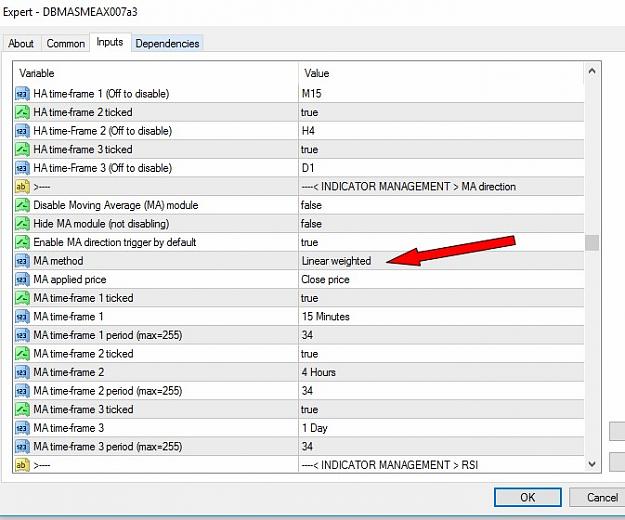Click the icon next to the MA time-frame 2 row with value 4 Hours
This screenshot has height=520, width=625.
22,372
